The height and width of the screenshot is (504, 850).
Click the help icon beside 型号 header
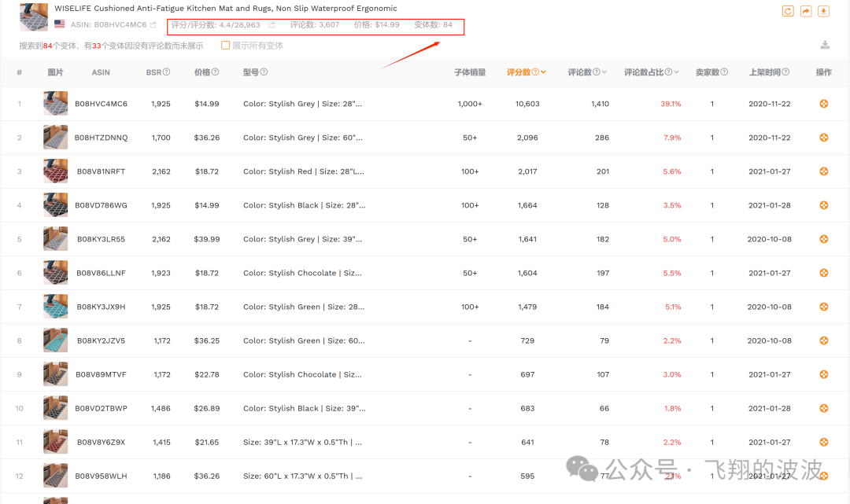click(x=264, y=72)
